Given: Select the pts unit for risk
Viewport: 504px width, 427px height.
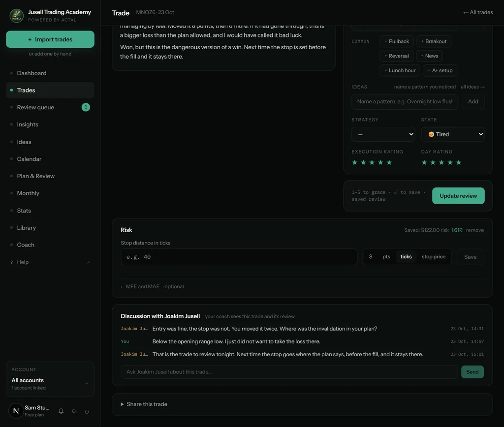Looking at the screenshot, I should click(x=386, y=257).
